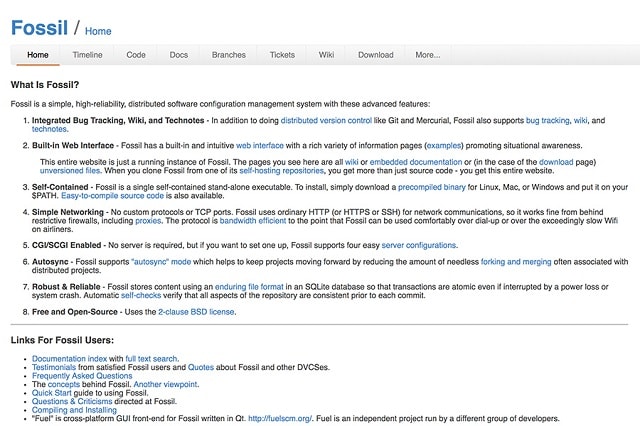Screen dimensions: 640x426
Task: Open the Home tab
Action: 38,55
